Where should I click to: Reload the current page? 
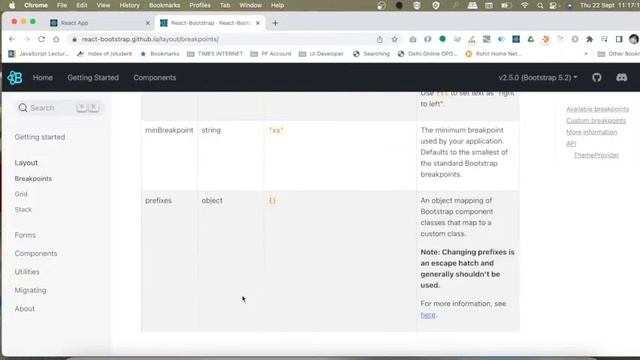click(x=42, y=39)
